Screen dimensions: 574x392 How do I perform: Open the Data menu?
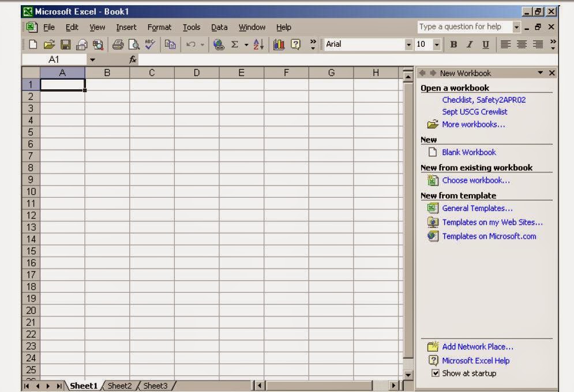click(219, 27)
